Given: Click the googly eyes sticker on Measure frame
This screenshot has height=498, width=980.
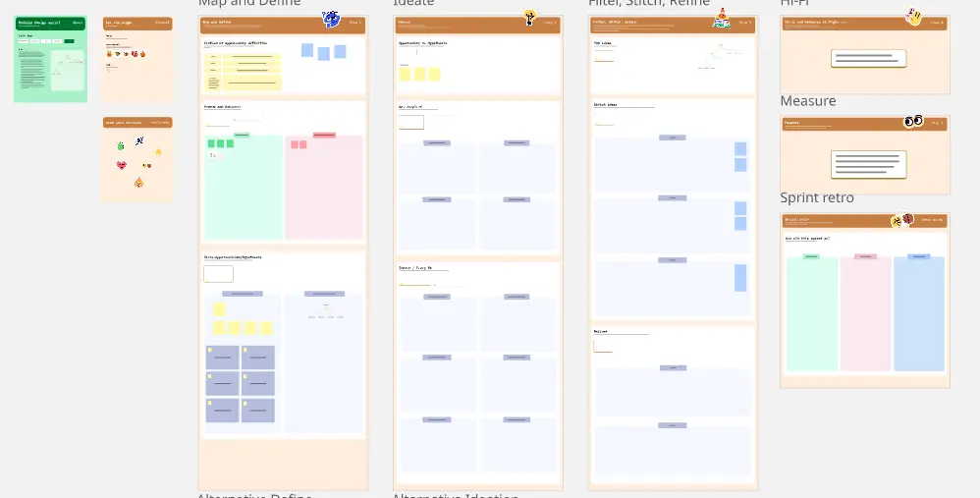Looking at the screenshot, I should point(913,121).
